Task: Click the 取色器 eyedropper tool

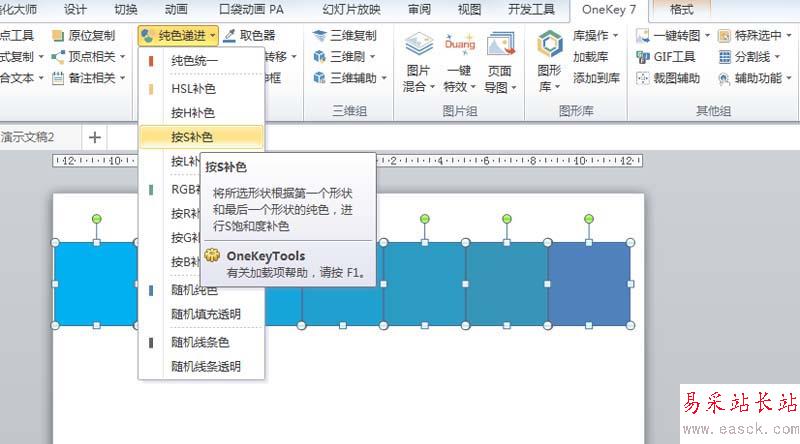Action: [x=249, y=35]
